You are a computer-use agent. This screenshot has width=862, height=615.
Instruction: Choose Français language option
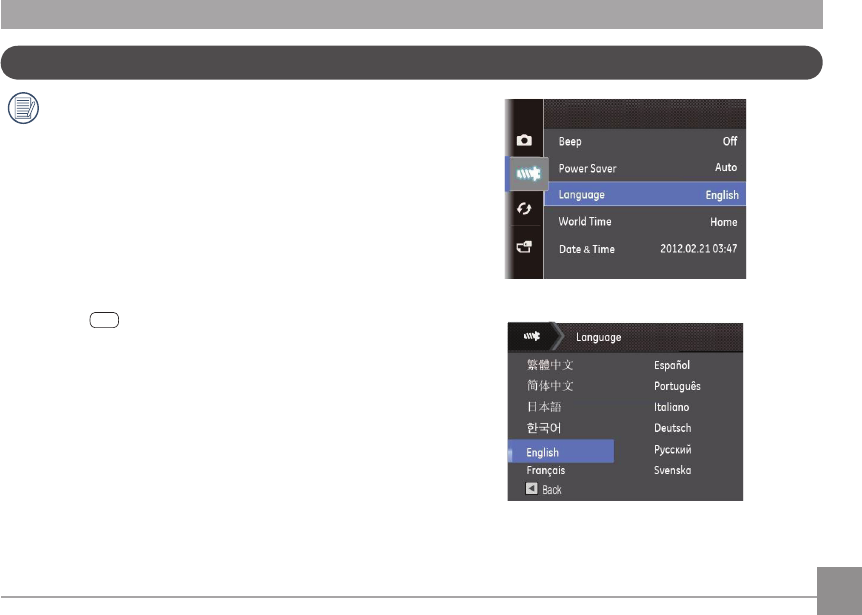pyautogui.click(x=545, y=470)
